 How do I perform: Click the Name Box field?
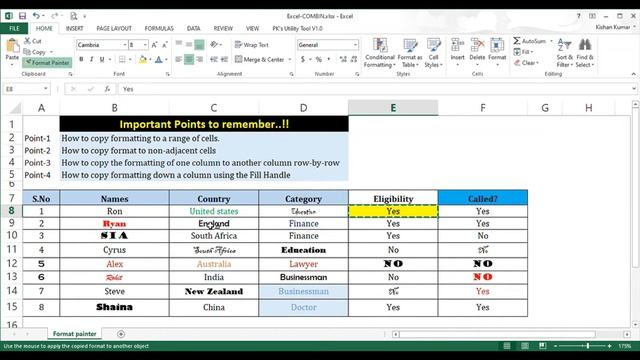pyautogui.click(x=26, y=89)
